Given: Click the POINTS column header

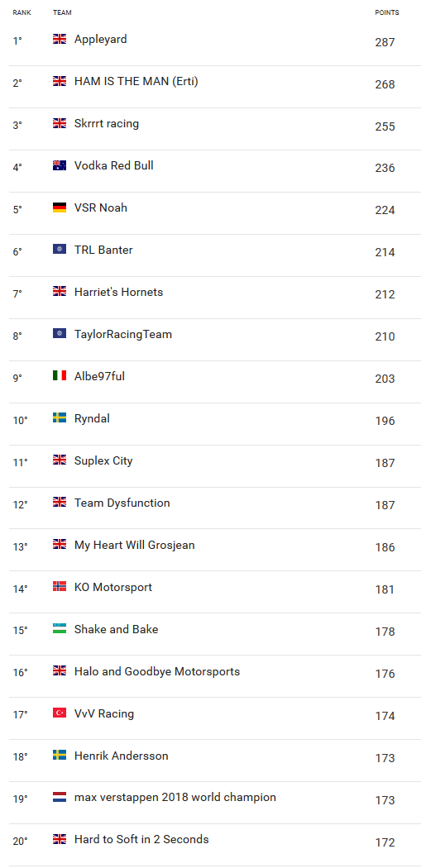Looking at the screenshot, I should click(387, 12).
